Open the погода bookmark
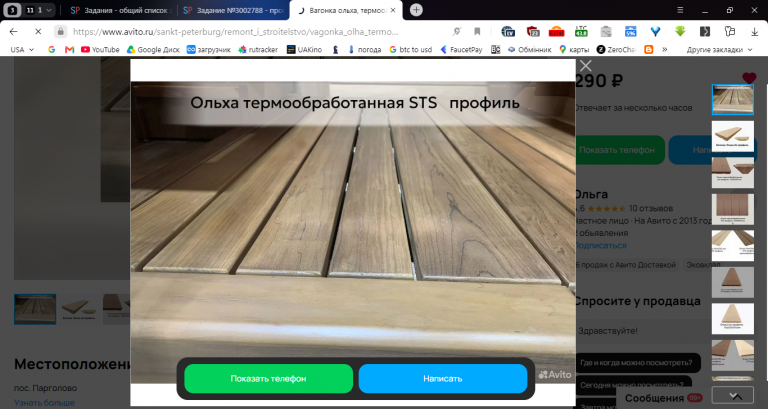Image resolution: width=768 pixels, height=409 pixels. click(x=364, y=49)
